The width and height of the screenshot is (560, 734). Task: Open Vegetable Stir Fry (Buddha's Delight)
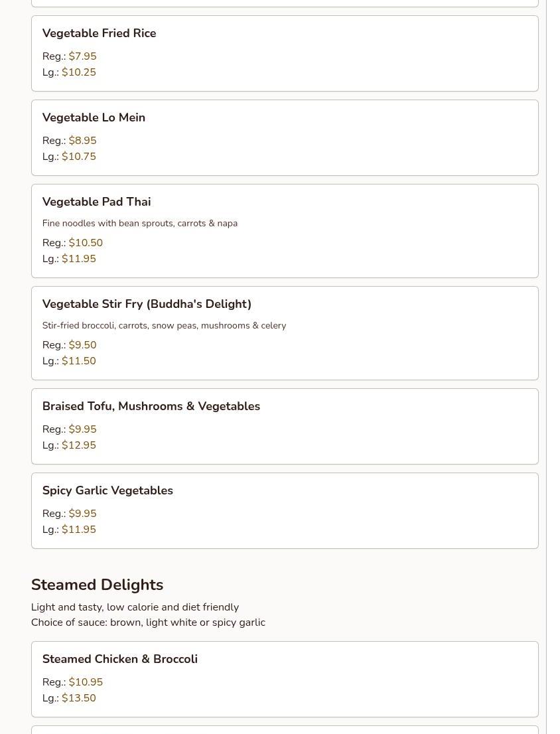click(x=147, y=304)
